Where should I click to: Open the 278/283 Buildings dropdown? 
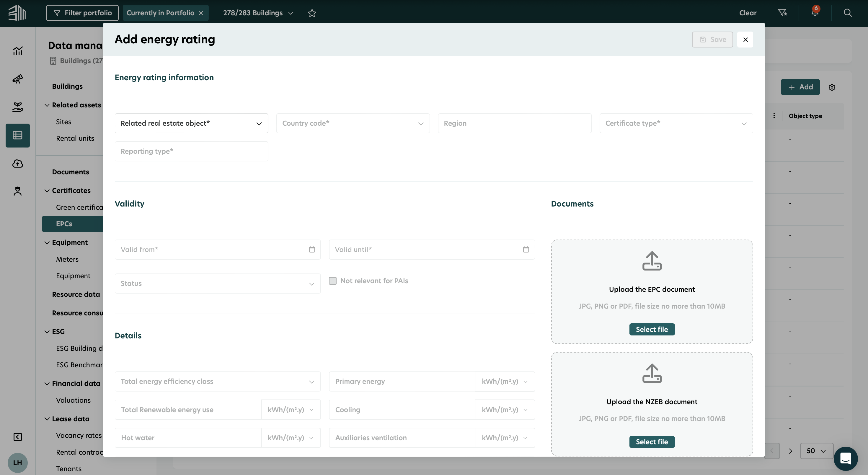pos(258,13)
